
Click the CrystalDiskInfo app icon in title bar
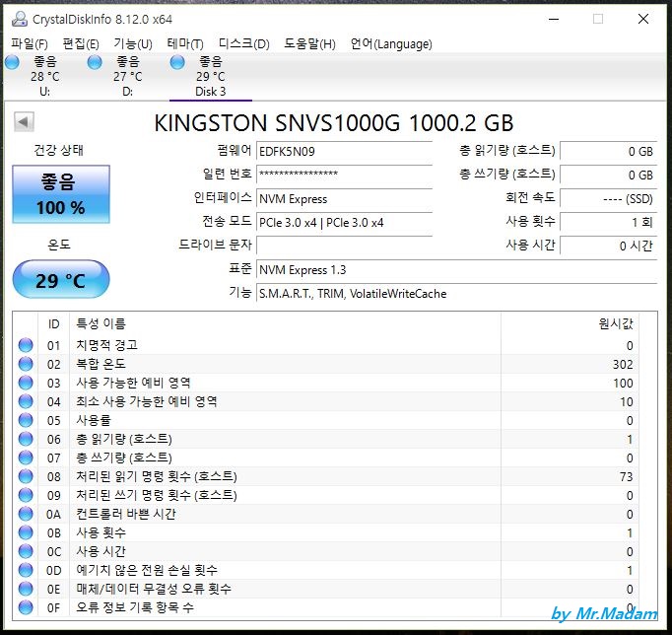pos(20,19)
